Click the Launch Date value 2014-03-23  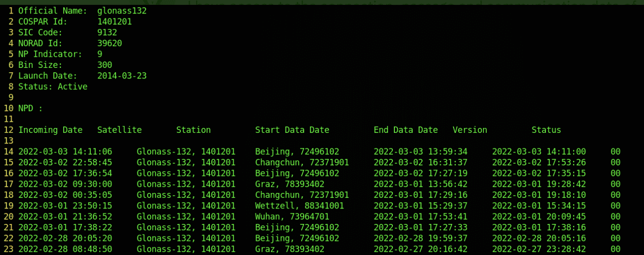[x=122, y=76]
